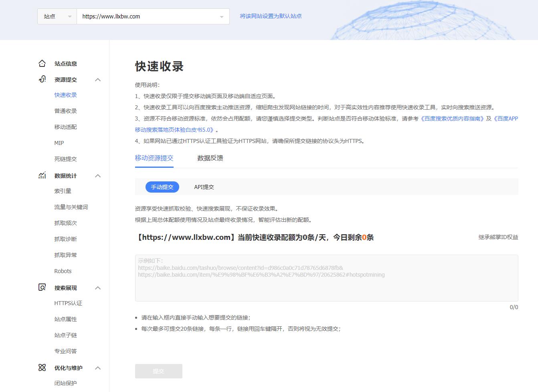Click into the URL submission text area

[327, 278]
